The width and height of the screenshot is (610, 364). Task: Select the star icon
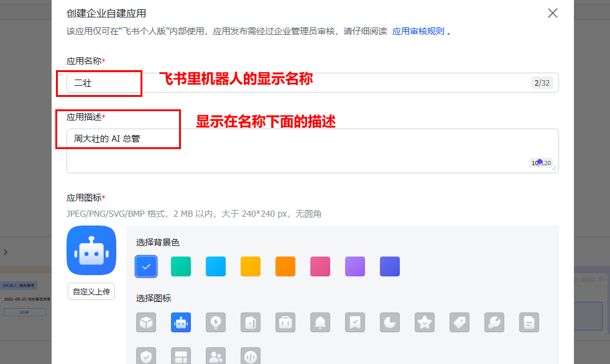425,322
